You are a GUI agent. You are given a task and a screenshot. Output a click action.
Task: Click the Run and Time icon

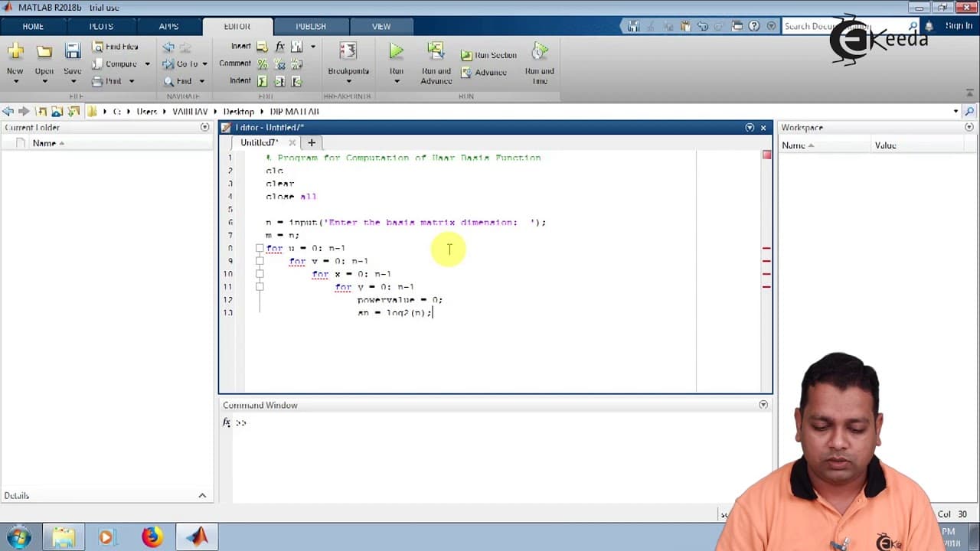pyautogui.click(x=540, y=51)
